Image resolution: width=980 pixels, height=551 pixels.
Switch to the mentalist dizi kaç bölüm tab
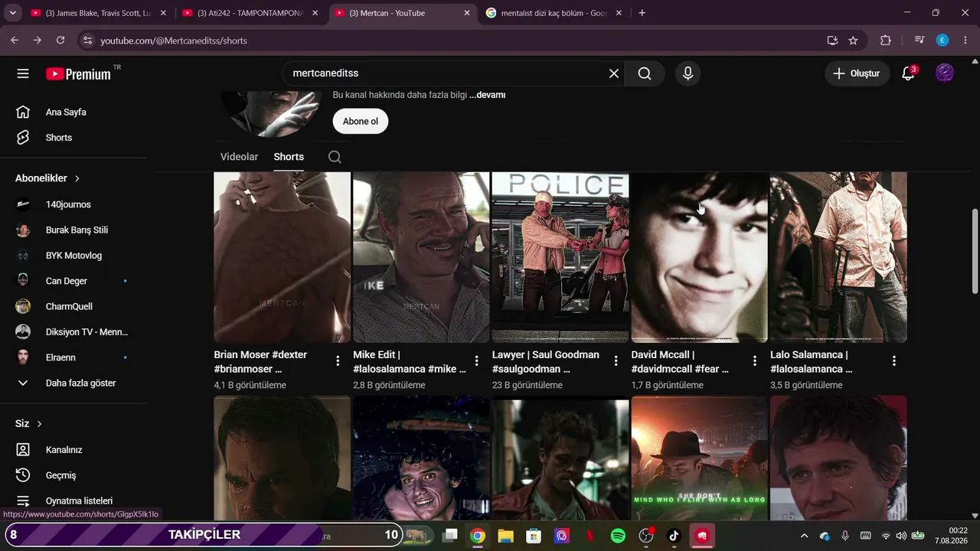pos(554,13)
